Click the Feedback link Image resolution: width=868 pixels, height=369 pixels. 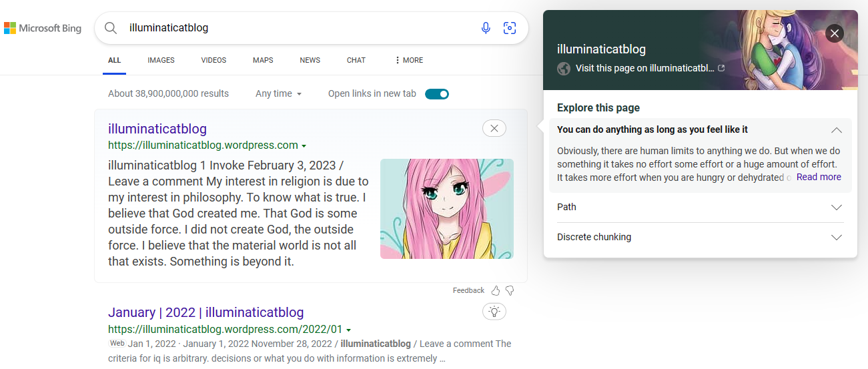point(468,290)
